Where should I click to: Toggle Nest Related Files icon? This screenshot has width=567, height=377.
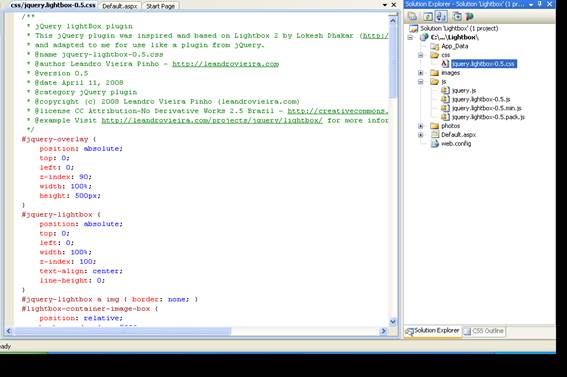click(441, 16)
